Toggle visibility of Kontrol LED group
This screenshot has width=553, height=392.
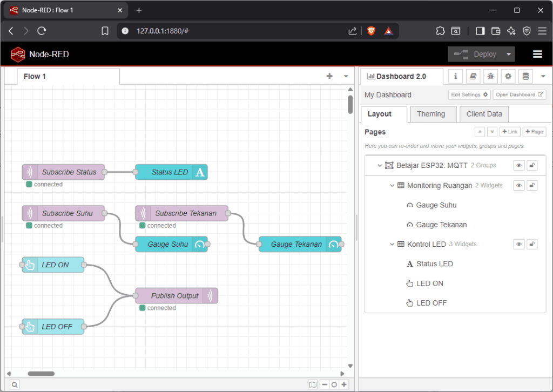tap(519, 244)
